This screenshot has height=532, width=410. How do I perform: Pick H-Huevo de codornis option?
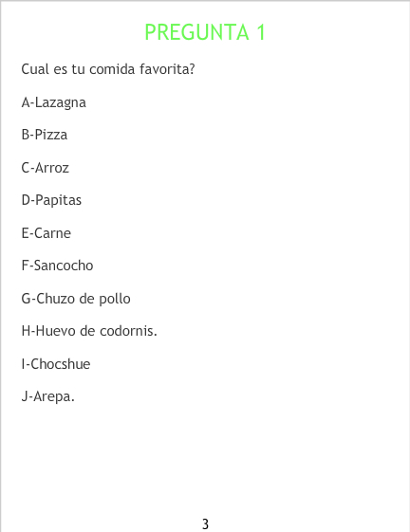tap(89, 331)
